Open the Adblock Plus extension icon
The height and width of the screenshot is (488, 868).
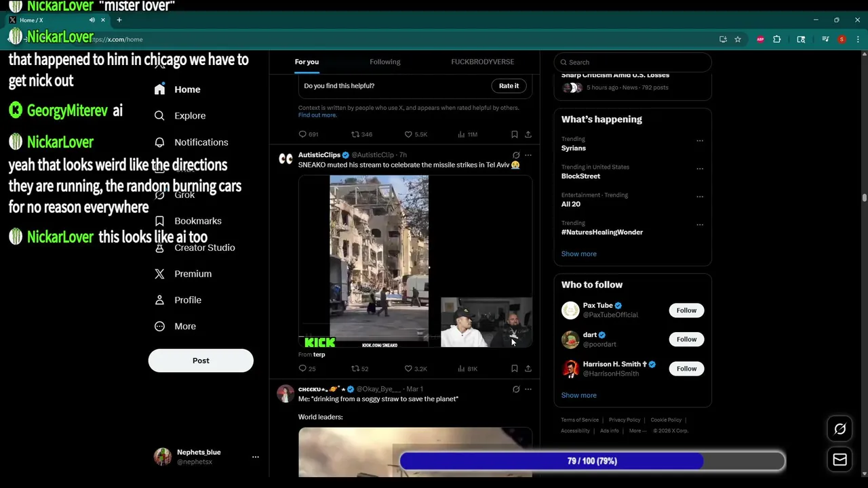[x=761, y=39]
